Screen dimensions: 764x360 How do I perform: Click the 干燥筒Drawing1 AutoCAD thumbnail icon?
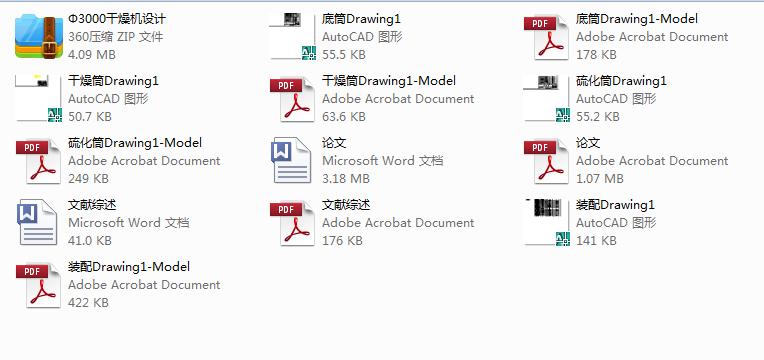click(39, 98)
